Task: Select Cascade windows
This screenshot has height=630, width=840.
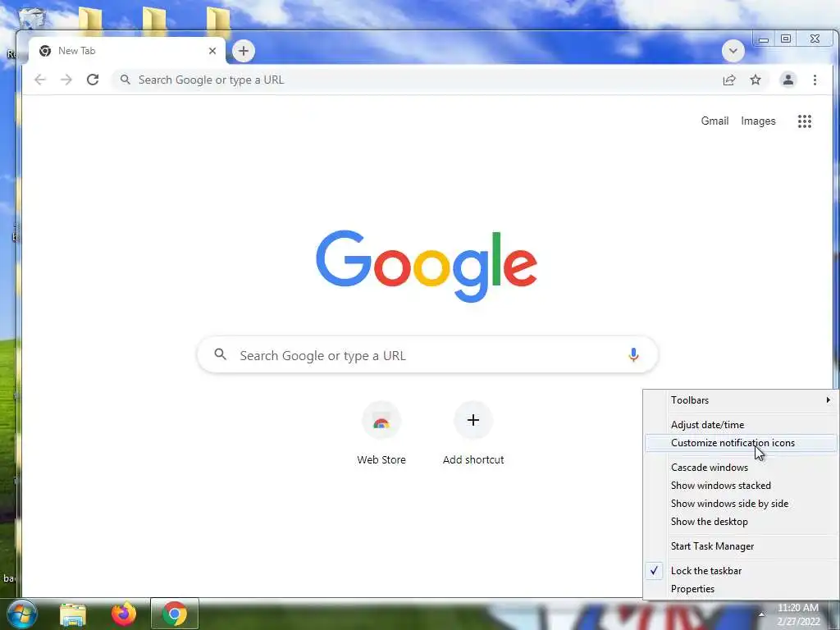Action: 740,468
